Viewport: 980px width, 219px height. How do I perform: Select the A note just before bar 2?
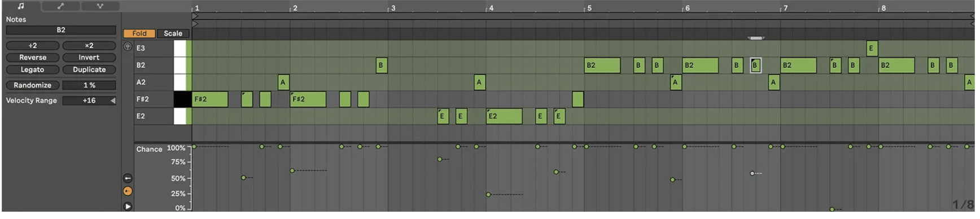coord(283,82)
